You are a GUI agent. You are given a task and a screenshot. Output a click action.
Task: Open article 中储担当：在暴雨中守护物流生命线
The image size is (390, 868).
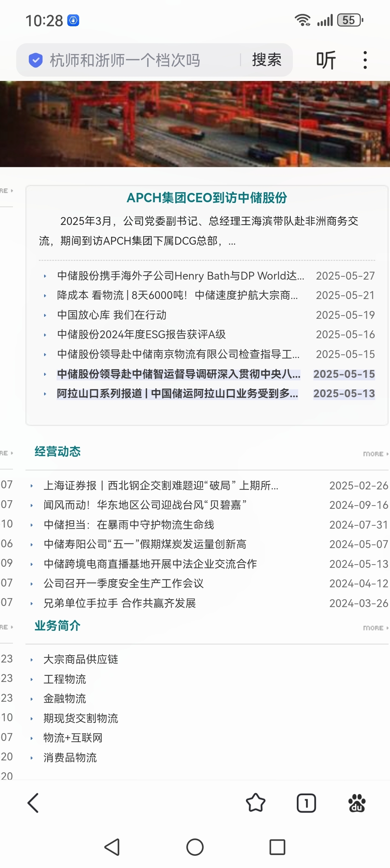[x=129, y=525]
